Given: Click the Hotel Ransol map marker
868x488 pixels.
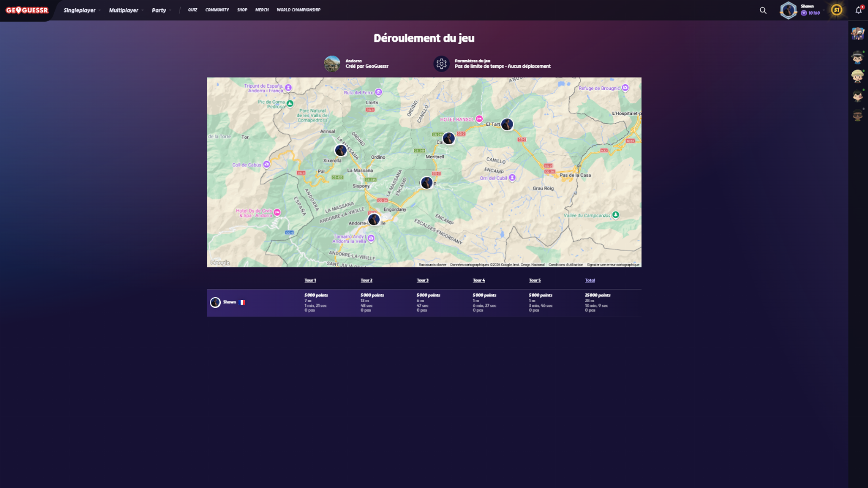Looking at the screenshot, I should [x=479, y=119].
